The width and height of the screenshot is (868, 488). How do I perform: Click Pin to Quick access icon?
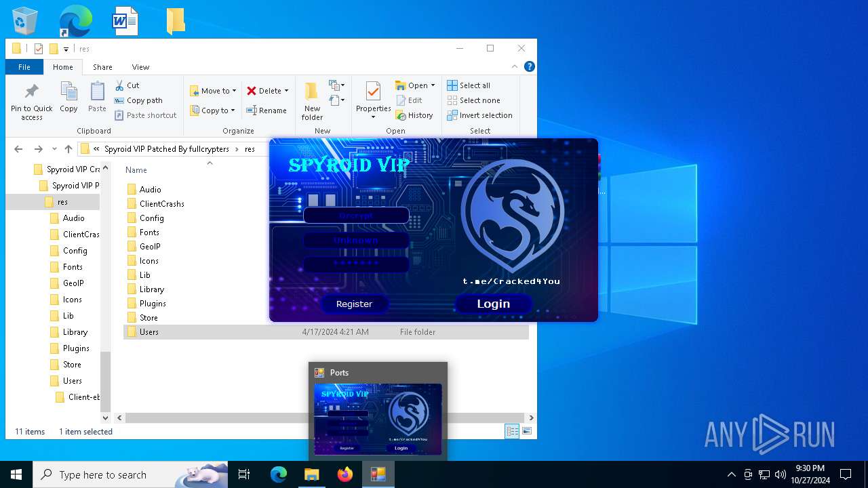tap(31, 102)
